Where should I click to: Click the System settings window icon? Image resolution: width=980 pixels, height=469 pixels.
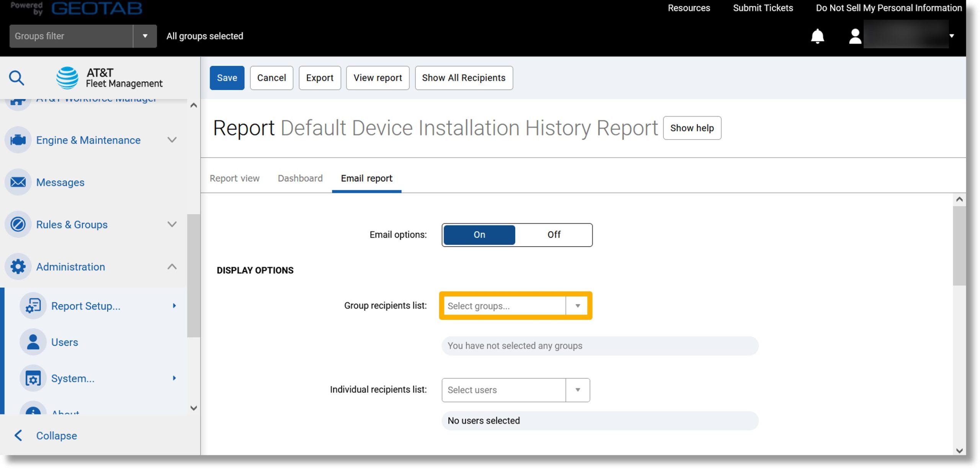(33, 378)
